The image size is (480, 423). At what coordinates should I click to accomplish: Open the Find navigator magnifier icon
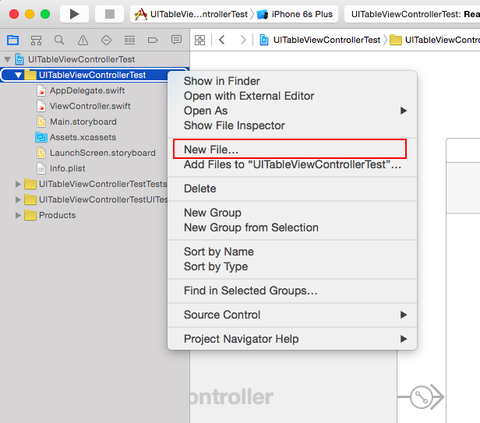tap(59, 40)
